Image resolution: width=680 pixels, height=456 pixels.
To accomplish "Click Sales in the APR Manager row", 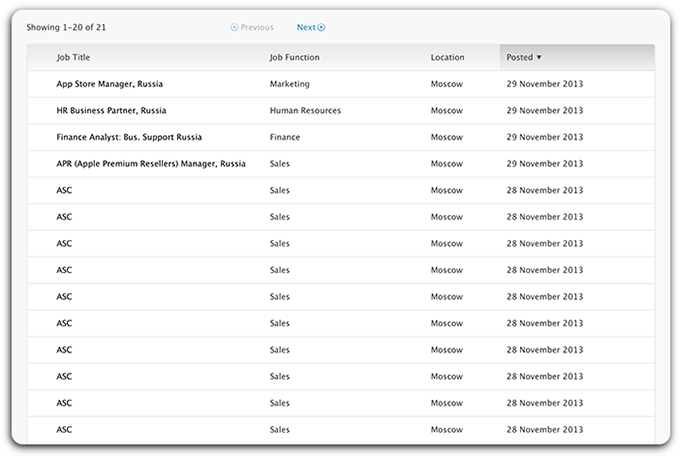I will [x=280, y=164].
